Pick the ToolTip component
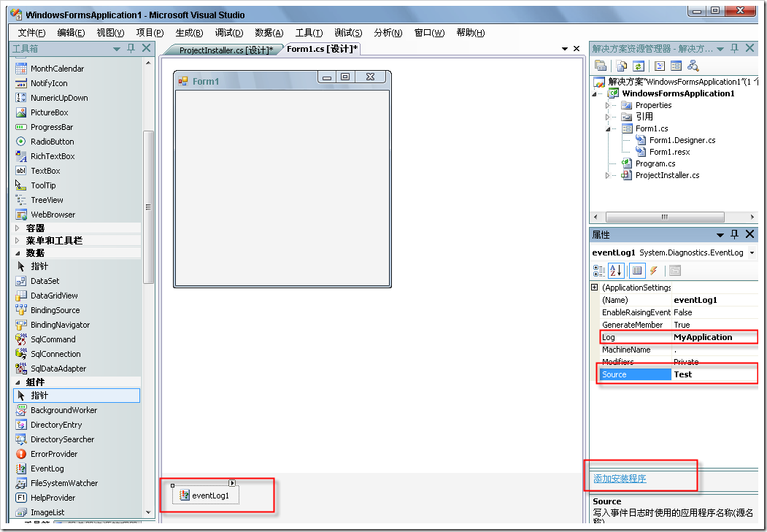This screenshot has height=532, width=767. click(x=43, y=185)
